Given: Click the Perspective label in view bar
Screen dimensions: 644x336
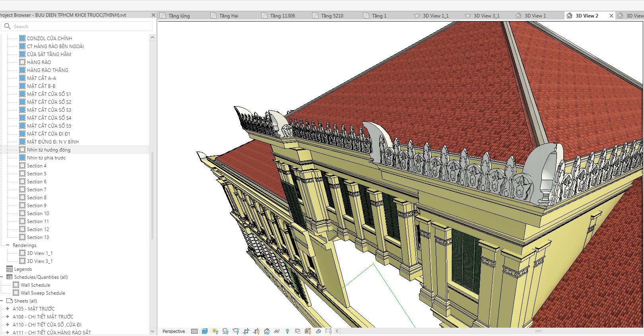Looking at the screenshot, I should tap(174, 331).
